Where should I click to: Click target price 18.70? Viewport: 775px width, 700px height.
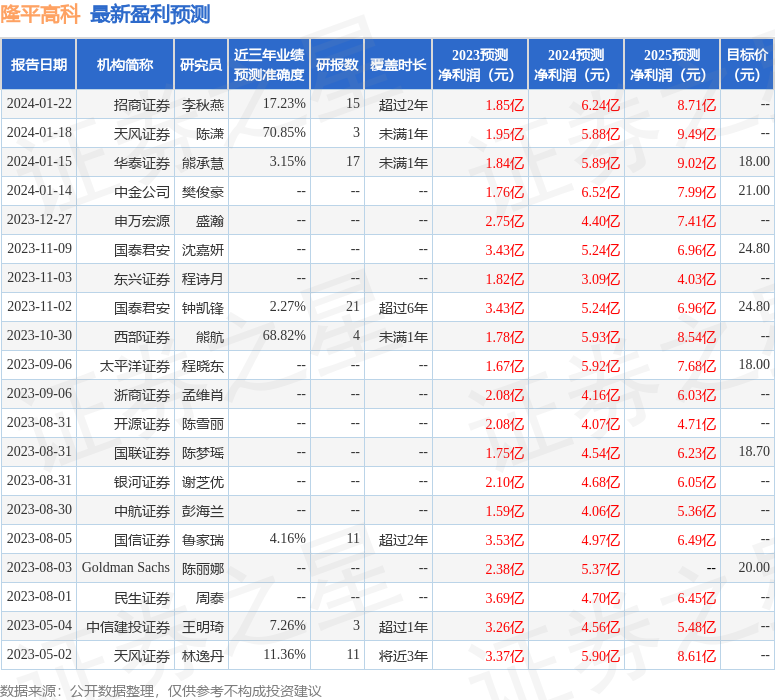(754, 452)
